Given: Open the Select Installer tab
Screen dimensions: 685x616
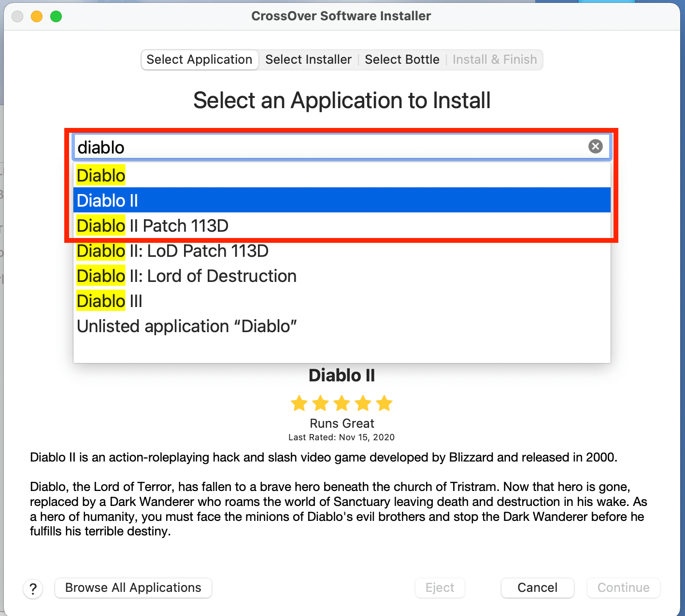Looking at the screenshot, I should click(x=308, y=59).
